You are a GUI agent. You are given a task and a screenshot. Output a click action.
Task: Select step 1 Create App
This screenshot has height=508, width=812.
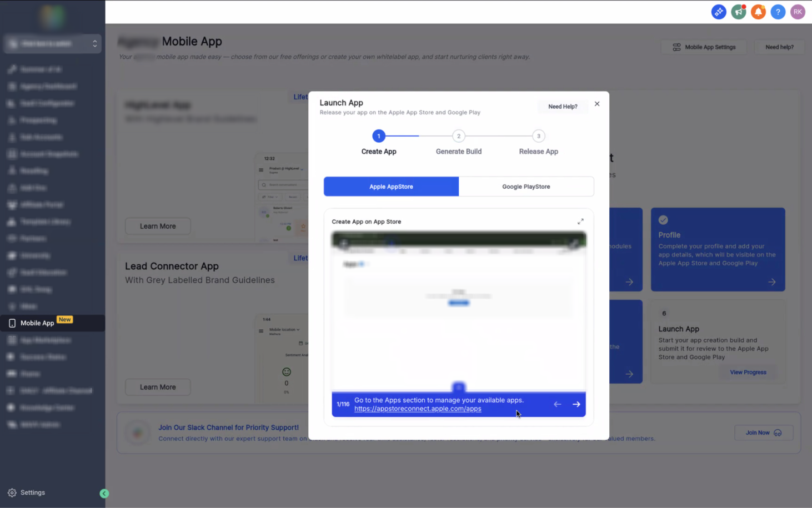379,143
